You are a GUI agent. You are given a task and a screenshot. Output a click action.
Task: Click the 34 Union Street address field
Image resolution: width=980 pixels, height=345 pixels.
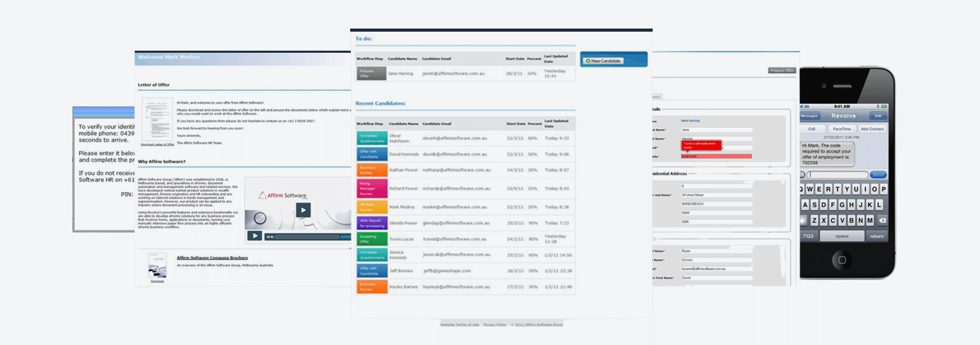point(716,195)
